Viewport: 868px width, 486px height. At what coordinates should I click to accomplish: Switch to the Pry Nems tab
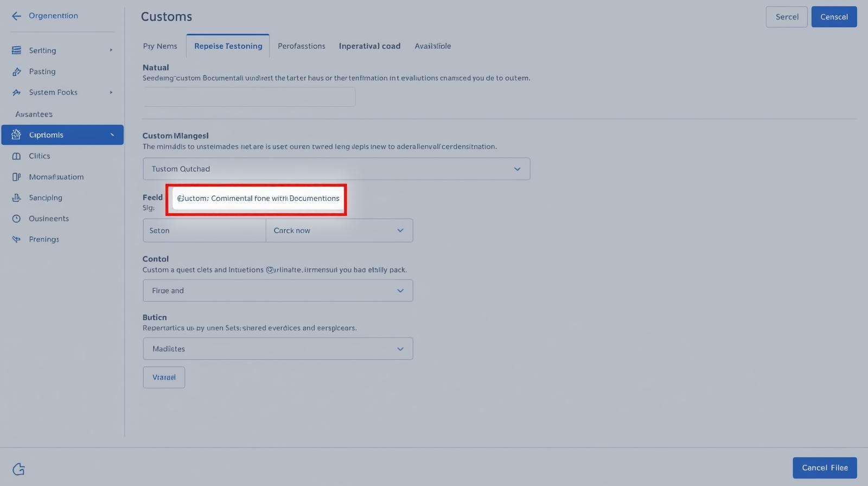coord(160,46)
